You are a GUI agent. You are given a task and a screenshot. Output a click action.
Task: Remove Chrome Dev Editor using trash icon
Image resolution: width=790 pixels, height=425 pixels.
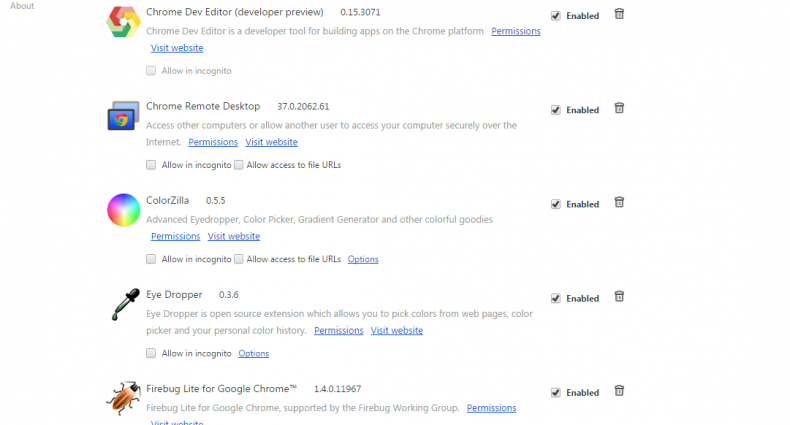click(619, 14)
